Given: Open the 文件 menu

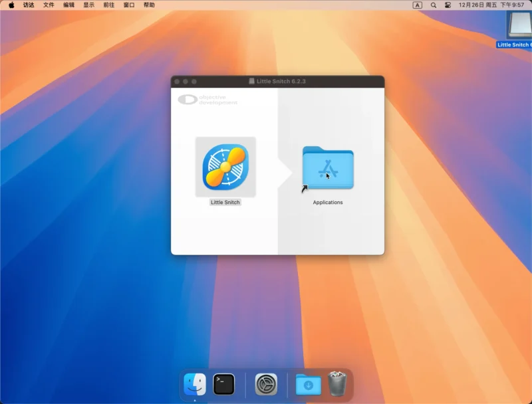Looking at the screenshot, I should coord(49,5).
